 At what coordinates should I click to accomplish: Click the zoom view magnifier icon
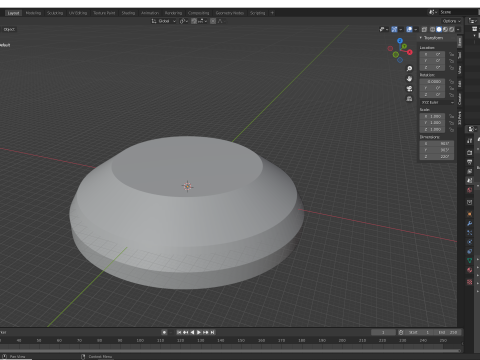409,69
